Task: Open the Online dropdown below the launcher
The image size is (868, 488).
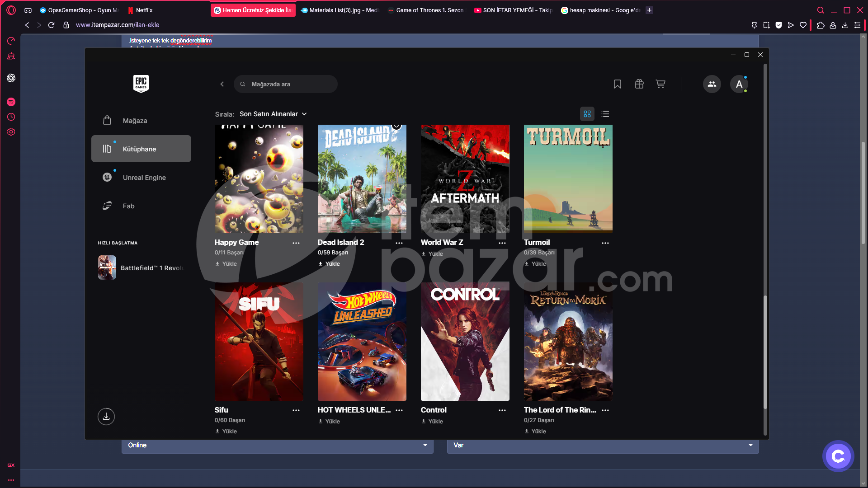Action: click(277, 445)
